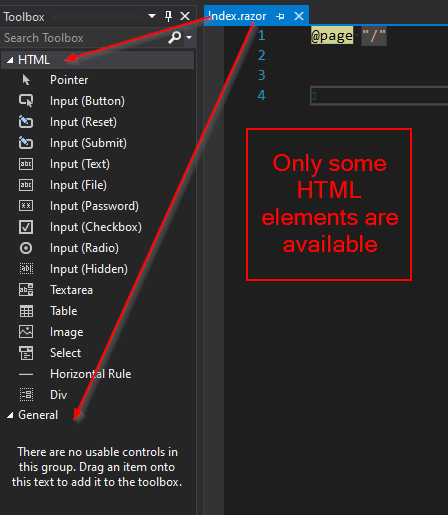Click line number 2 in the gutter
The width and height of the screenshot is (448, 515).
click(x=262, y=55)
